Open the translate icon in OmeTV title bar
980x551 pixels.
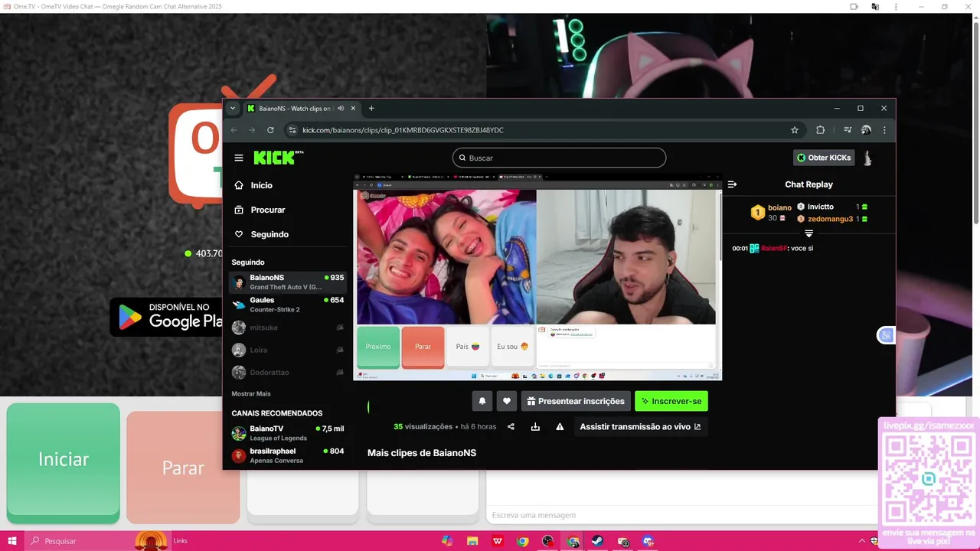[875, 7]
